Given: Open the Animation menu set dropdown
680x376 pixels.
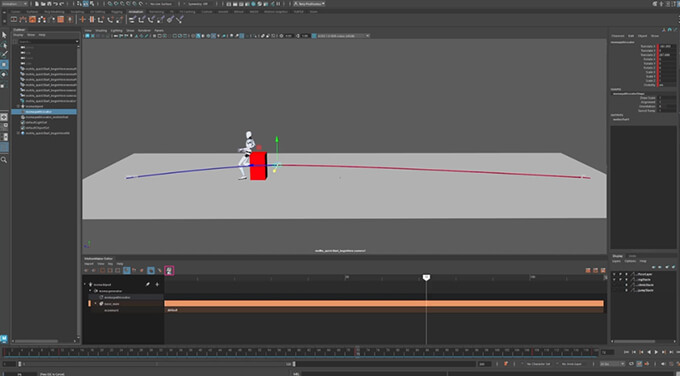Looking at the screenshot, I should coord(14,4).
